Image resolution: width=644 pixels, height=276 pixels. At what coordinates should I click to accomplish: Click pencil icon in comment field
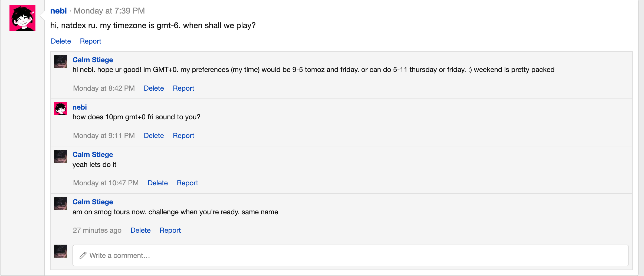83,255
